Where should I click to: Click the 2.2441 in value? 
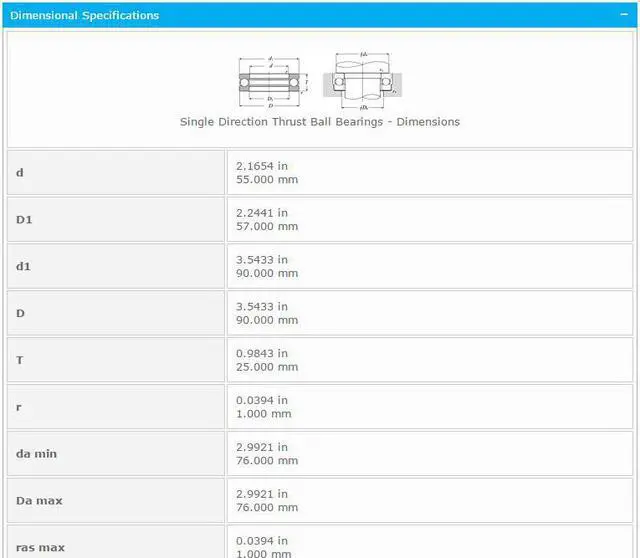[x=262, y=213]
